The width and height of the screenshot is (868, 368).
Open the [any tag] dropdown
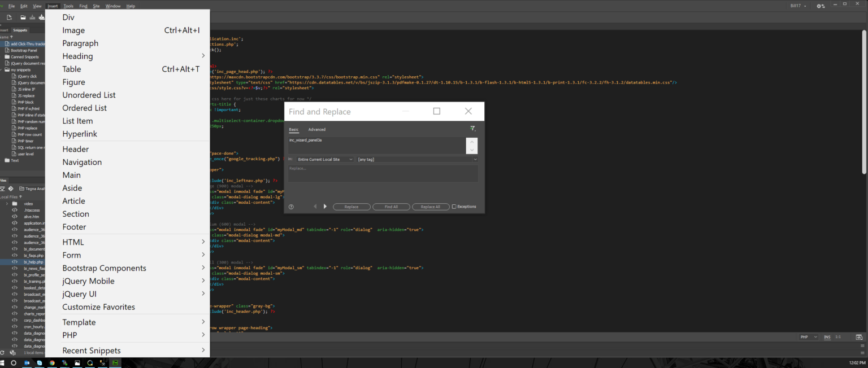[x=417, y=159]
